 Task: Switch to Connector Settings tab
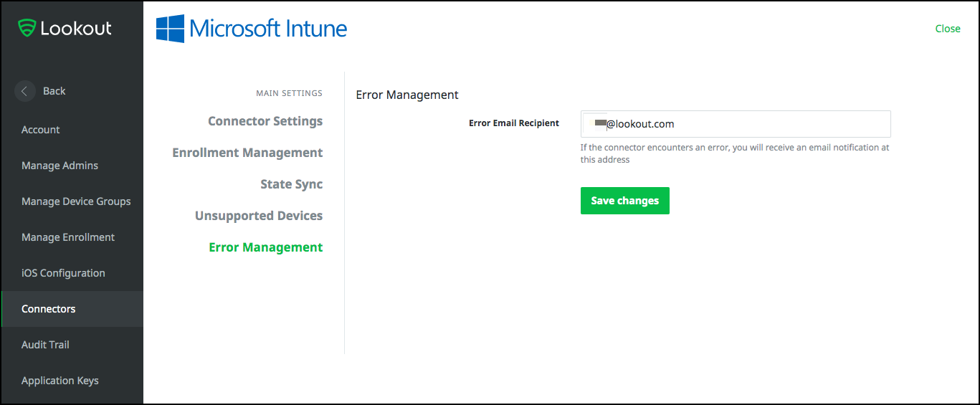(x=265, y=121)
